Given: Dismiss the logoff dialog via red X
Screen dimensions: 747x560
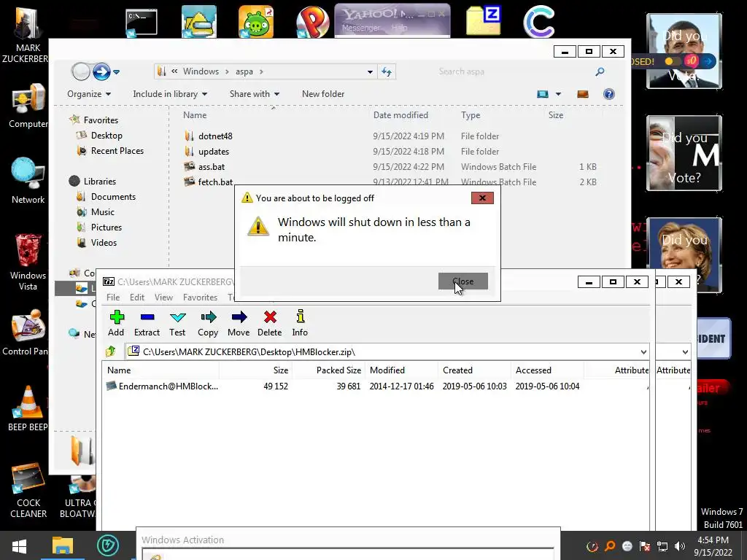Looking at the screenshot, I should [482, 198].
